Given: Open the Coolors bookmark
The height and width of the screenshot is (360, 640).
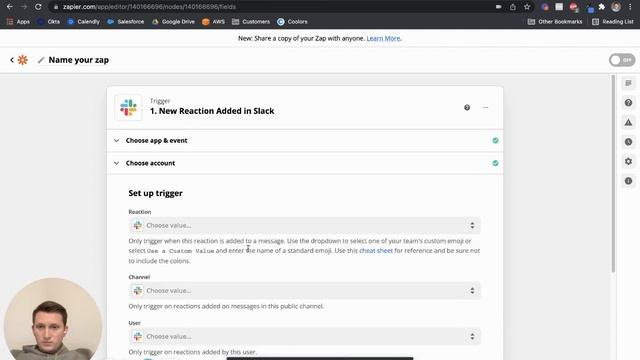Looking at the screenshot, I should tap(292, 22).
